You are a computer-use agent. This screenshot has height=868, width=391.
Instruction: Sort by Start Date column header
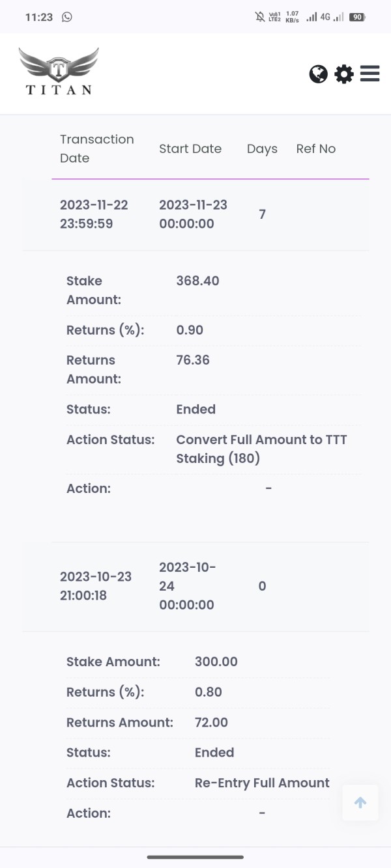tap(190, 148)
